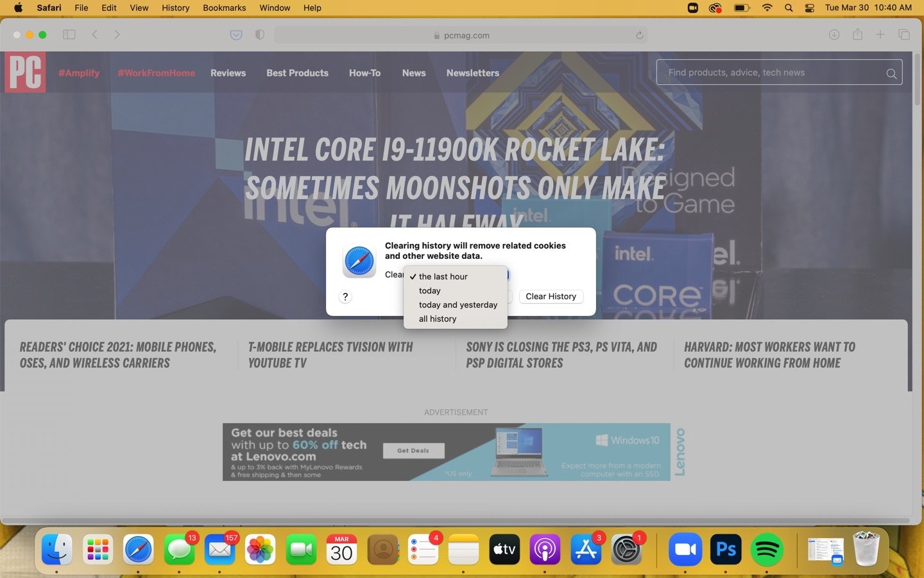Open the help question mark button
The width and height of the screenshot is (924, 578).
point(345,297)
